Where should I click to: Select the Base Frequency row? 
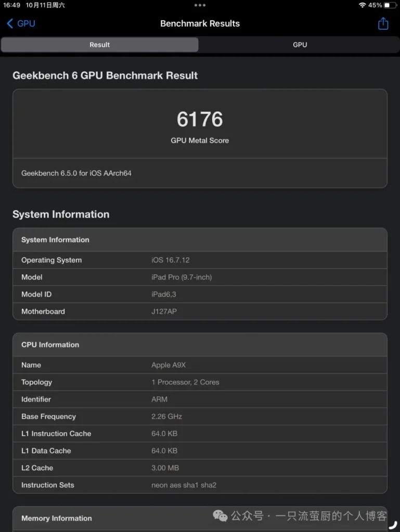click(x=200, y=416)
